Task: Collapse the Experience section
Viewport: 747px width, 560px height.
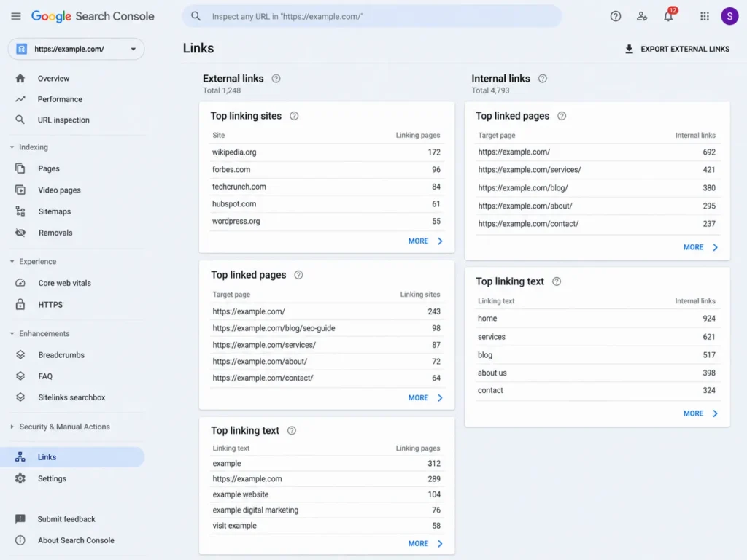Action: tap(12, 262)
